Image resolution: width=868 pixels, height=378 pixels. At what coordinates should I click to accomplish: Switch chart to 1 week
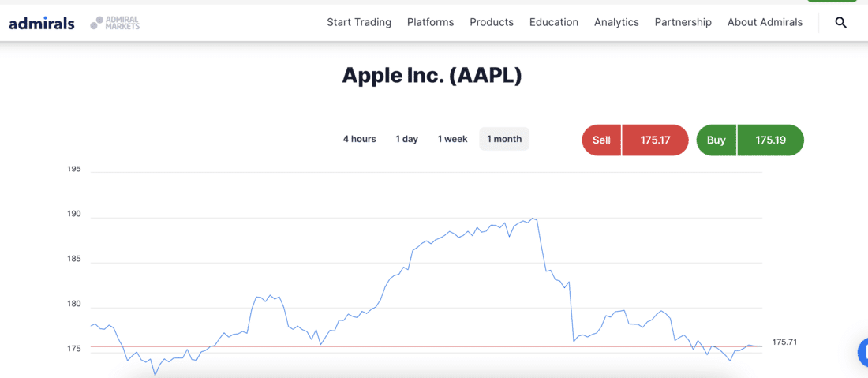coord(452,139)
